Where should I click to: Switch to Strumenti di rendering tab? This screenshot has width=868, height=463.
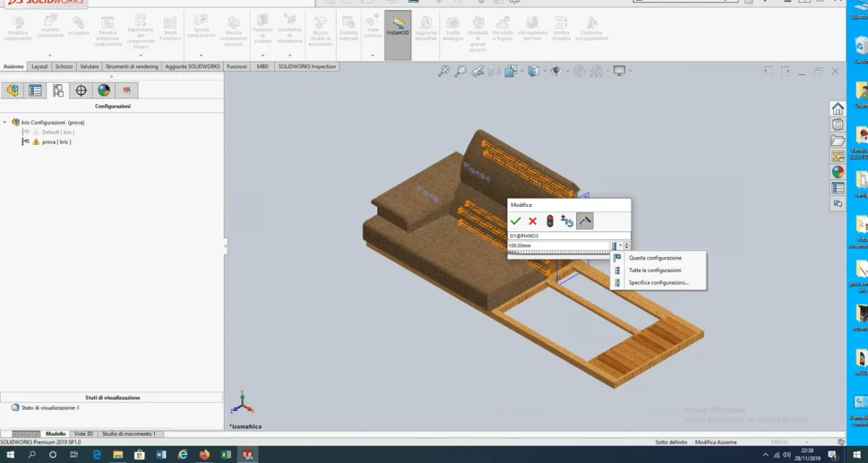(x=132, y=67)
